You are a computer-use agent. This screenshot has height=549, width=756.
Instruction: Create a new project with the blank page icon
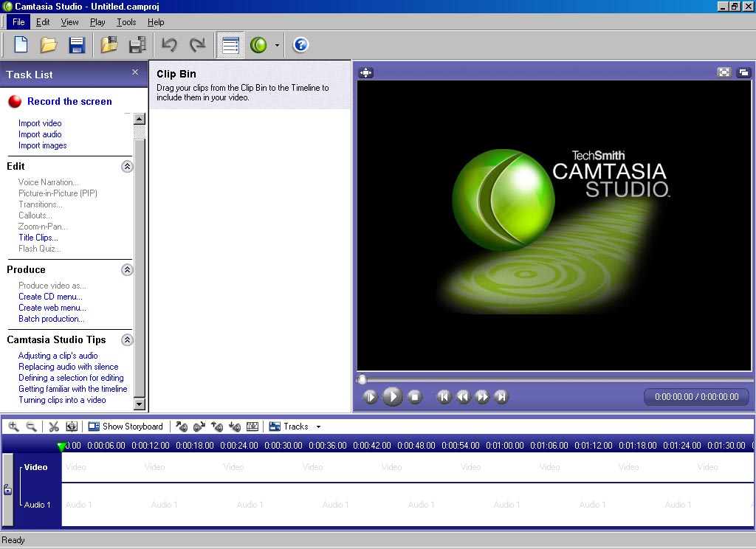coord(21,45)
